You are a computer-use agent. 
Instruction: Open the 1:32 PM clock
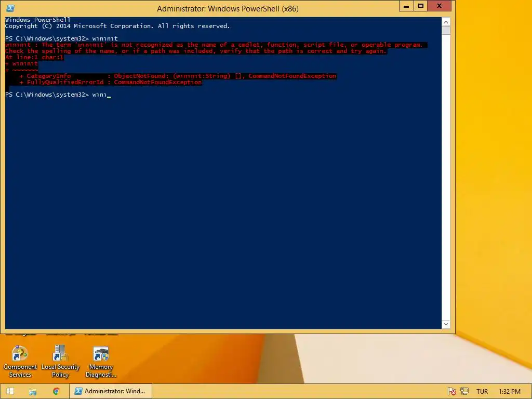pyautogui.click(x=509, y=392)
